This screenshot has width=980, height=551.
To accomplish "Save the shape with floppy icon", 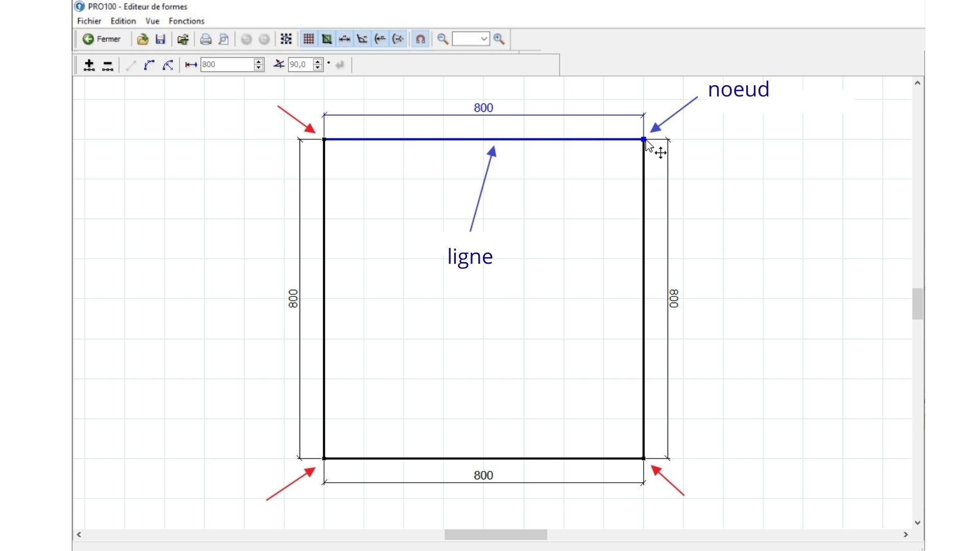I will [160, 39].
